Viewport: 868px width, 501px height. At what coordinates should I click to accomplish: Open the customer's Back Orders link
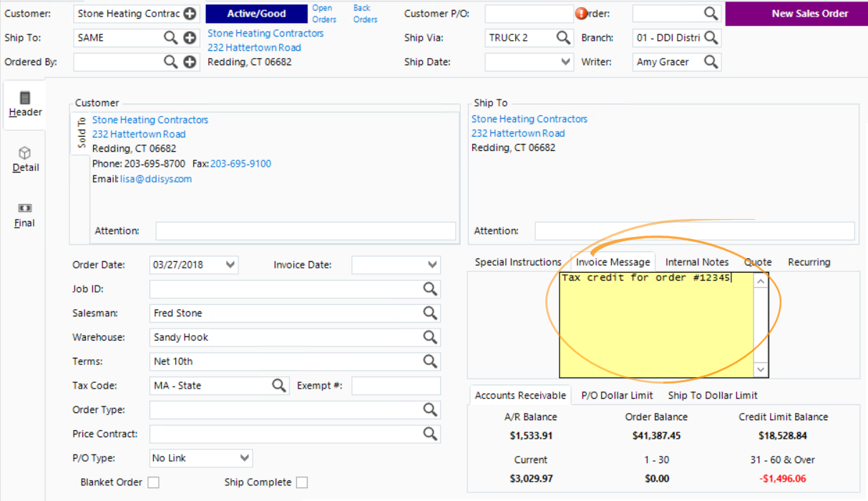tap(364, 13)
